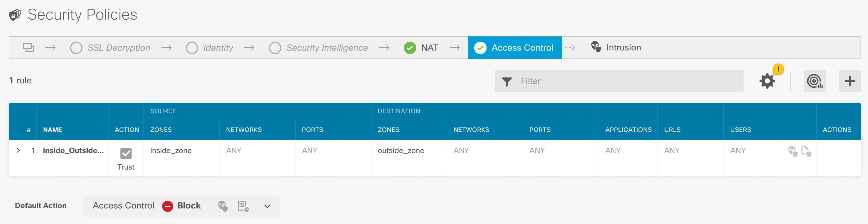Toggle the SSL Decryption status circle
Viewport: 868px width, 224px height.
[76, 48]
